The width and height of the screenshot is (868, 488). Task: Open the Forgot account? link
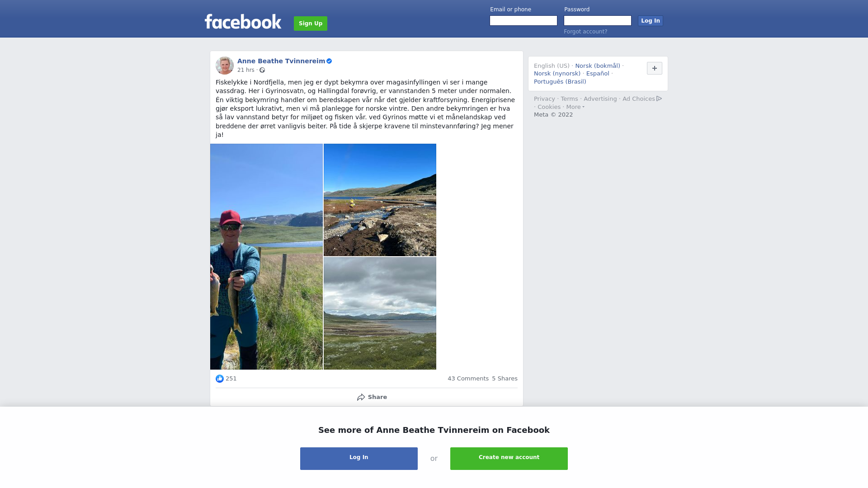(x=585, y=32)
